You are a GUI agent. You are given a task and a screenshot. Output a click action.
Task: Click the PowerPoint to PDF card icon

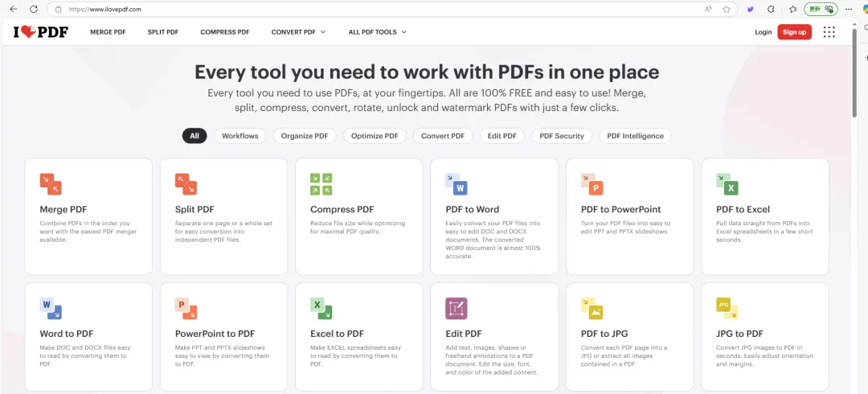click(186, 309)
